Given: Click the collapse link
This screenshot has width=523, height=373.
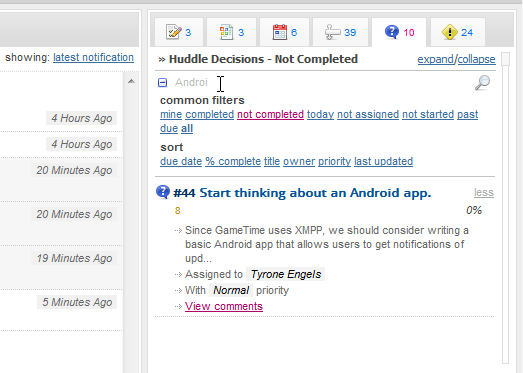Looking at the screenshot, I should coord(476,59).
